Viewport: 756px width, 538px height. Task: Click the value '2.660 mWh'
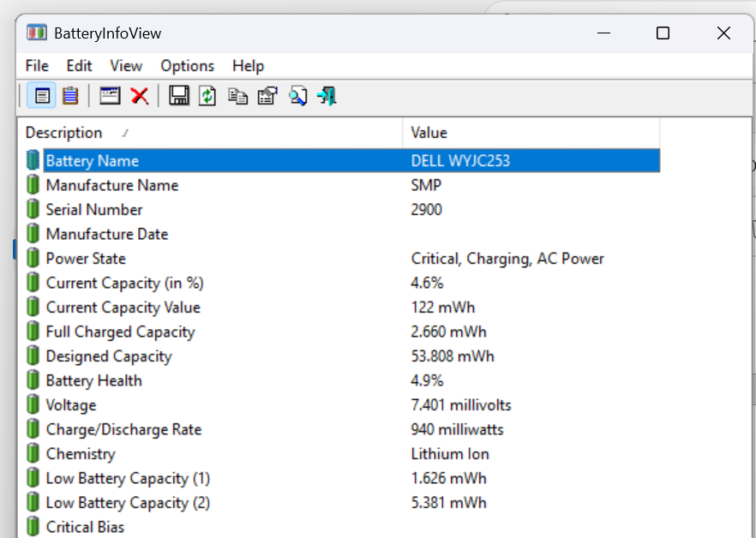click(x=448, y=332)
